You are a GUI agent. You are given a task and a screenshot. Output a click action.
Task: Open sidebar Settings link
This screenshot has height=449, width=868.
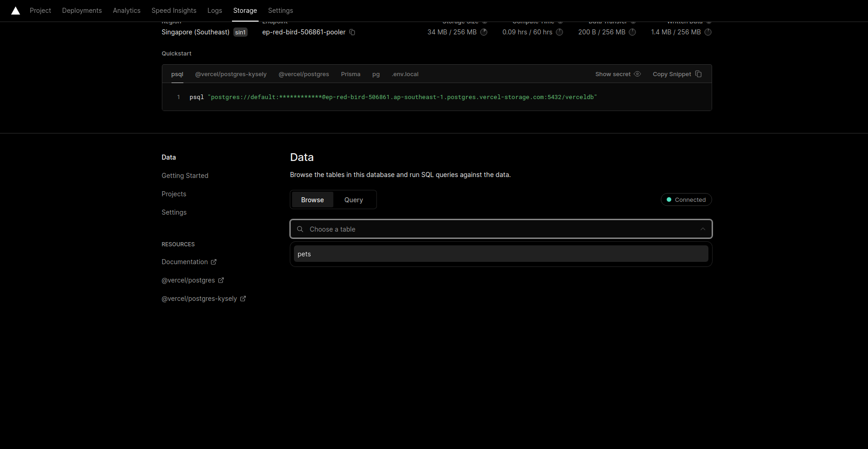[174, 212]
